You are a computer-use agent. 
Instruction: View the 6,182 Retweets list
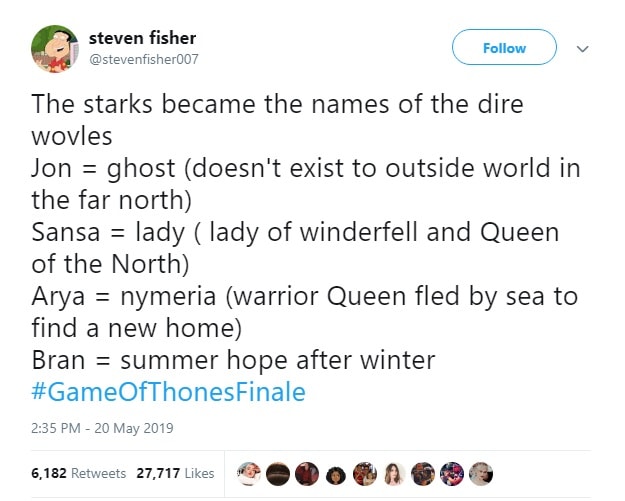tap(79, 473)
